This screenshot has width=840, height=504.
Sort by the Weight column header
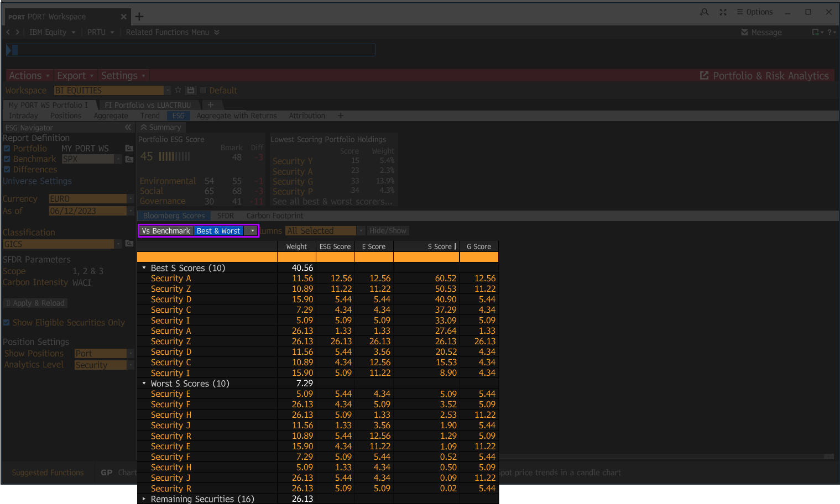point(296,246)
